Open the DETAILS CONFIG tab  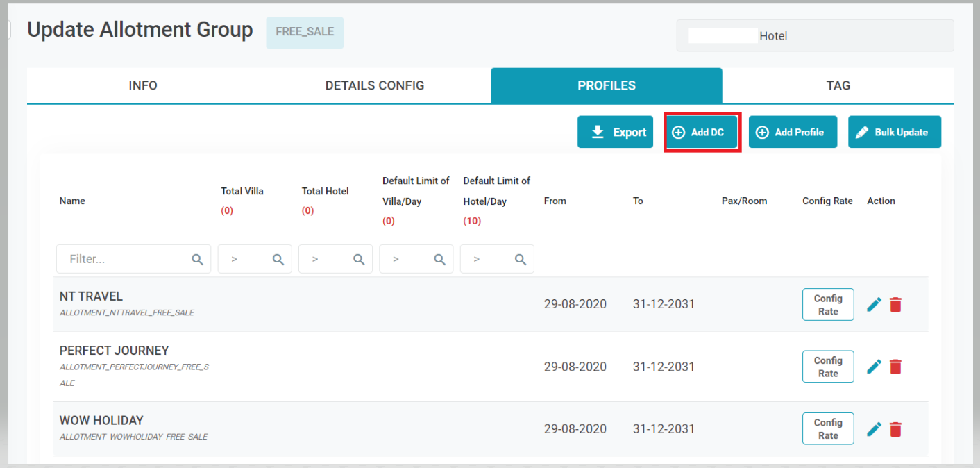pos(375,85)
